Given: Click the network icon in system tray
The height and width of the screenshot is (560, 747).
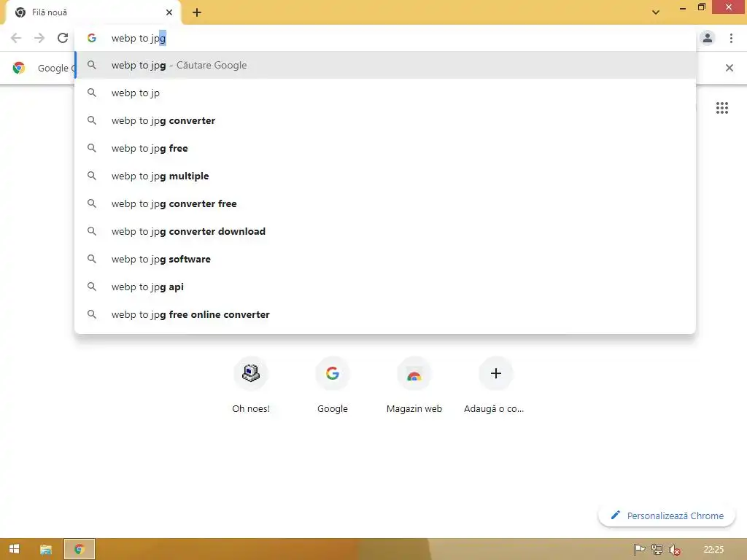Looking at the screenshot, I should (657, 550).
